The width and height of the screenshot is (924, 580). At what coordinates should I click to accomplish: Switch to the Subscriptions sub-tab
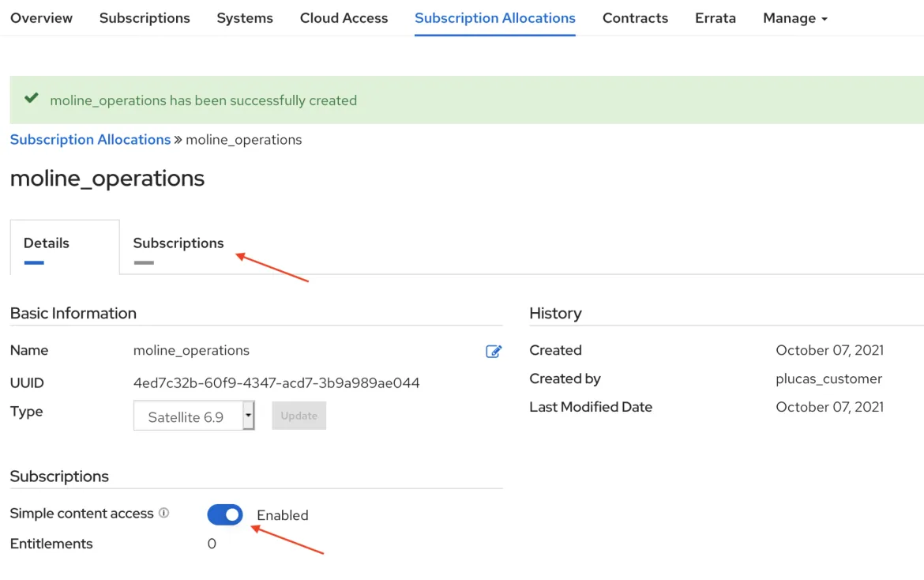point(178,243)
